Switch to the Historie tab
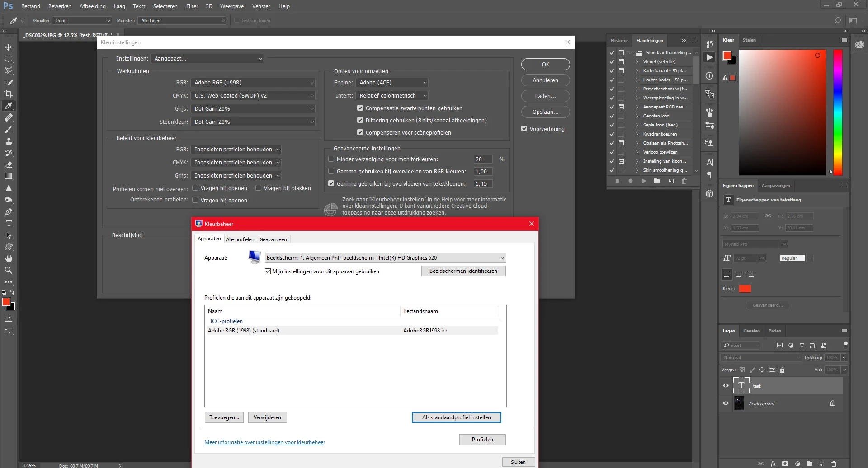 coord(619,41)
